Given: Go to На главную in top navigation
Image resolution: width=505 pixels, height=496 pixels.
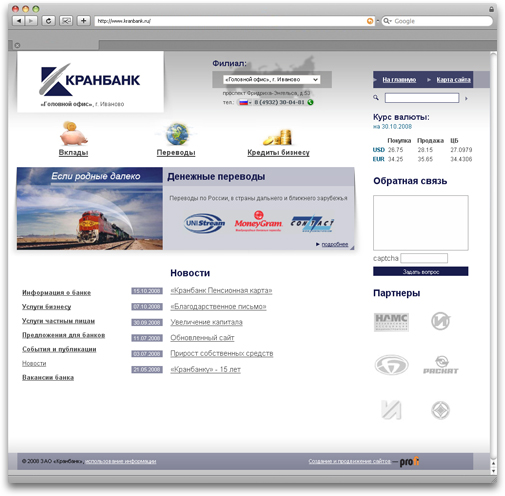Looking at the screenshot, I should [x=399, y=80].
